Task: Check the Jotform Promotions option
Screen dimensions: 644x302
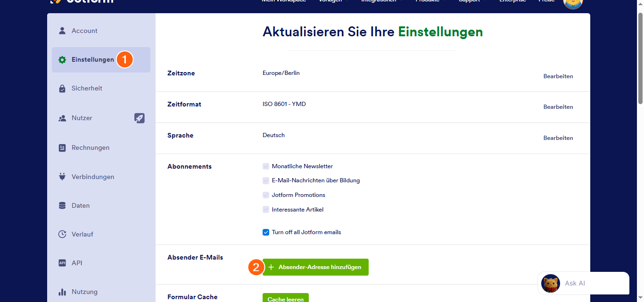Action: coord(266,195)
